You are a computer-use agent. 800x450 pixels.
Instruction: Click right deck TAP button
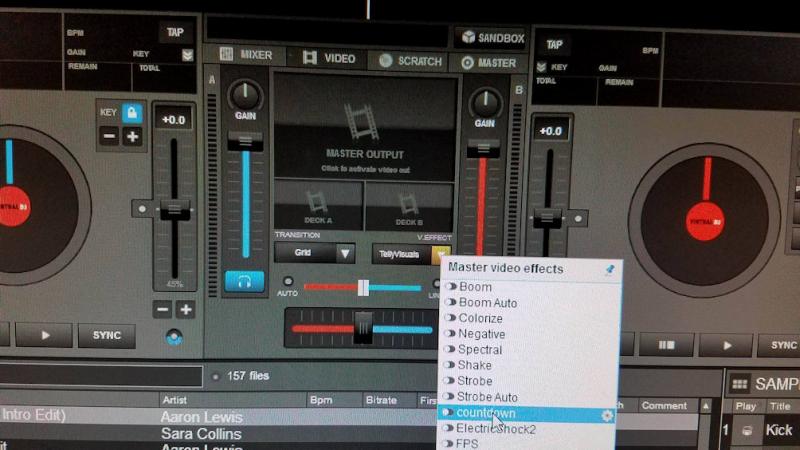pos(554,44)
